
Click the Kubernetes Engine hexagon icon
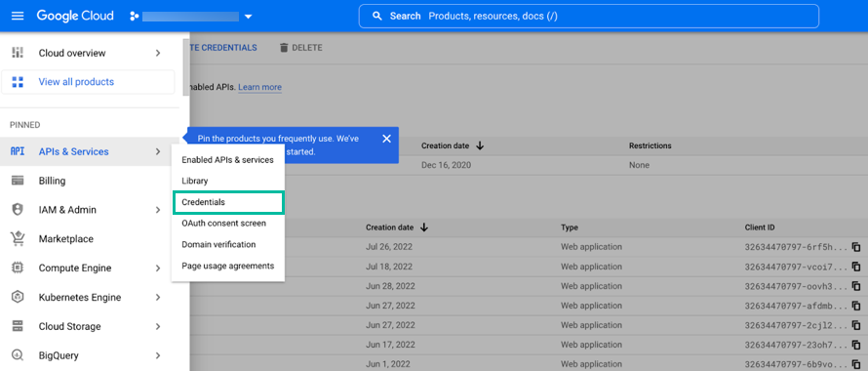click(x=18, y=297)
